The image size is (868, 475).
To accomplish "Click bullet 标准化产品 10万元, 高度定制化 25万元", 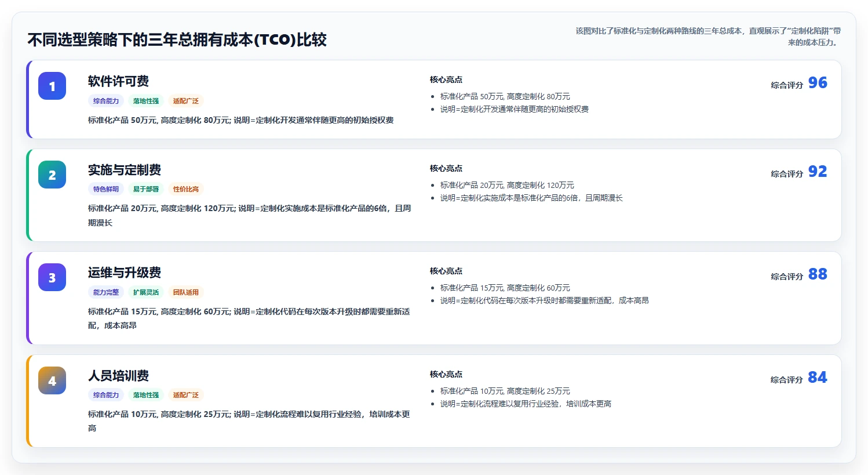I will 505,391.
